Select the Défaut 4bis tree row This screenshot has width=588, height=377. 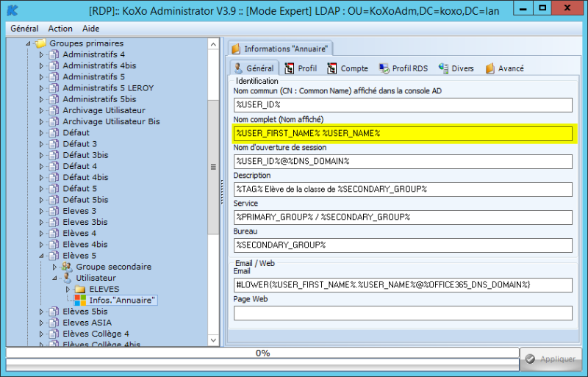pos(85,177)
